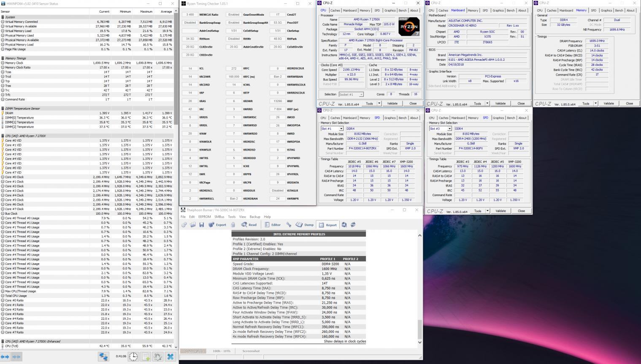Select the DIMM Temperature Sensor header row
The width and height of the screenshot is (641, 364).
coord(87,108)
